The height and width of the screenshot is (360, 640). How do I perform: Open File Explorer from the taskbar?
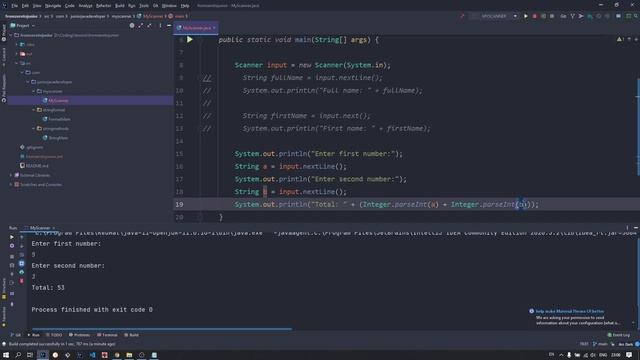129,355
